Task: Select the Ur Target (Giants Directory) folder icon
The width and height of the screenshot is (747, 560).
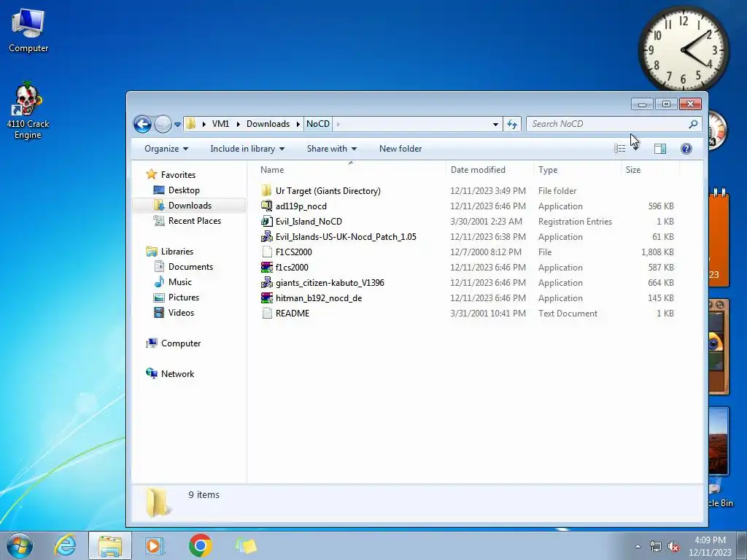Action: click(x=267, y=191)
